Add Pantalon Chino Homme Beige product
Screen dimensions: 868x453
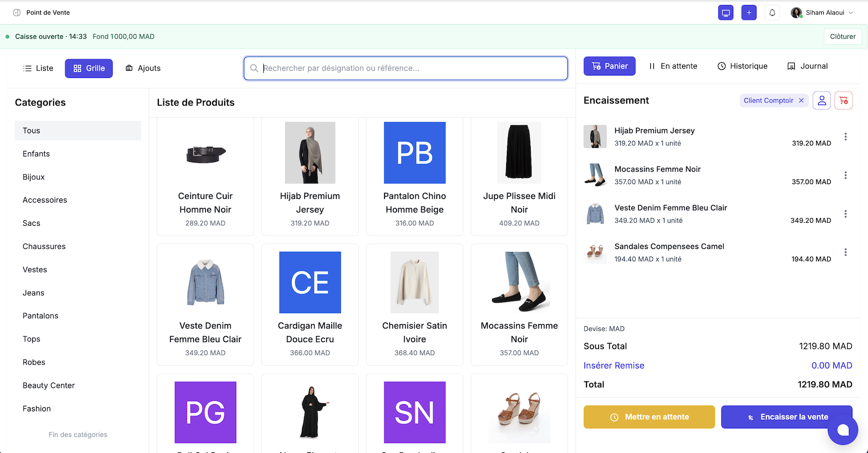pyautogui.click(x=415, y=176)
